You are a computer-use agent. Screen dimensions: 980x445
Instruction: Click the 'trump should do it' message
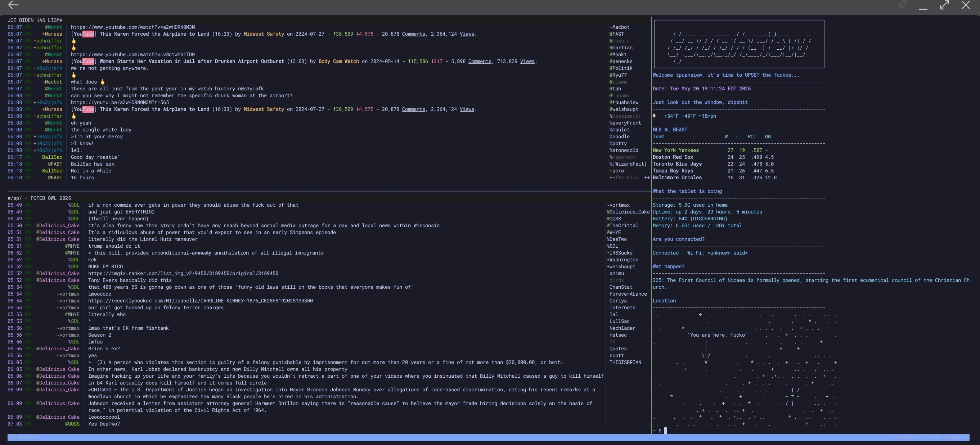(114, 246)
